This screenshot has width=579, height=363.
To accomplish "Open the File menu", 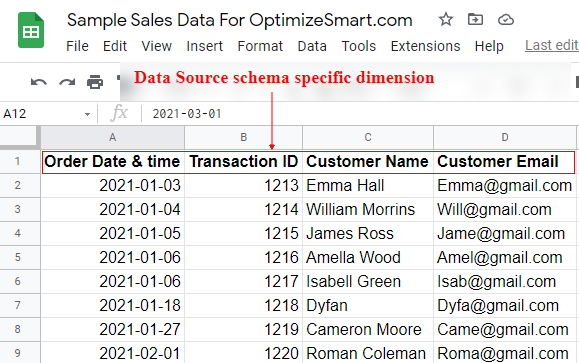I will 77,46.
